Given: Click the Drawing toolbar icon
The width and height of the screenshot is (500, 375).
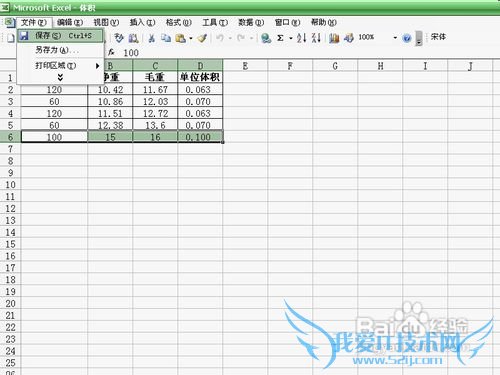Looking at the screenshot, I should click(349, 38).
